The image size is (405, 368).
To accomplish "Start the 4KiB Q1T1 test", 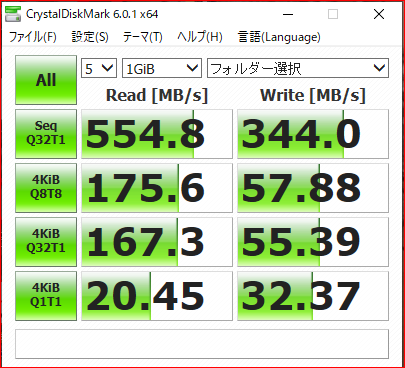I will click(x=46, y=296).
